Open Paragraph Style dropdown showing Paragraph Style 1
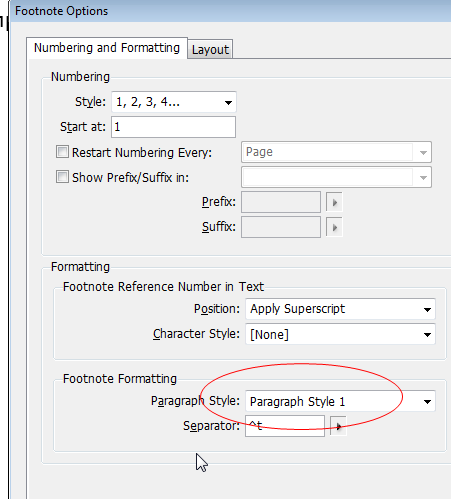Screen dimensions: 451x499 tap(340, 401)
